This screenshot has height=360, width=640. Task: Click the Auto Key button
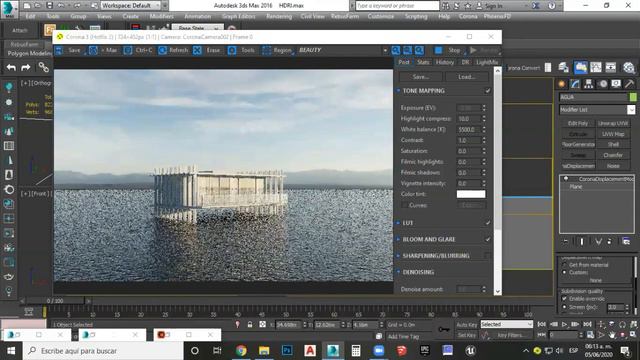(467, 324)
